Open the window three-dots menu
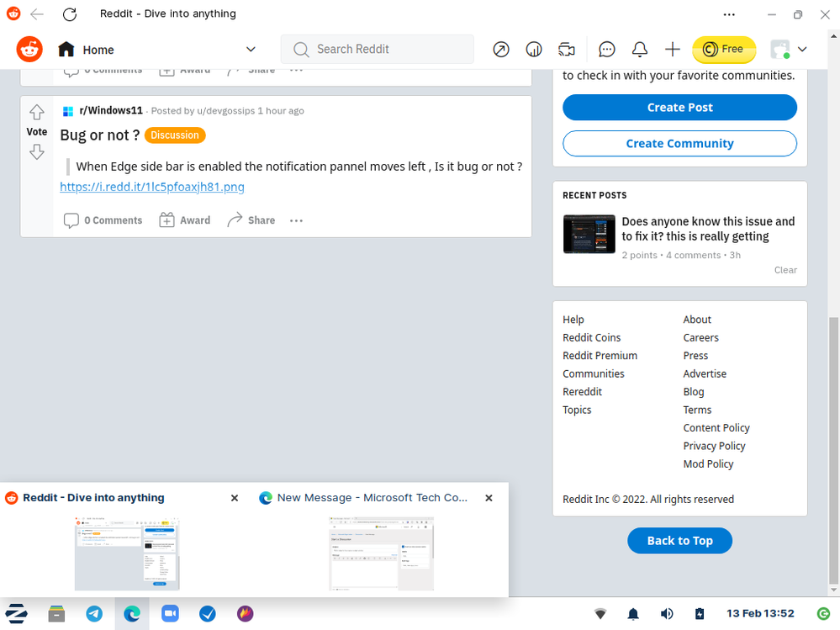840x630 pixels. point(729,14)
